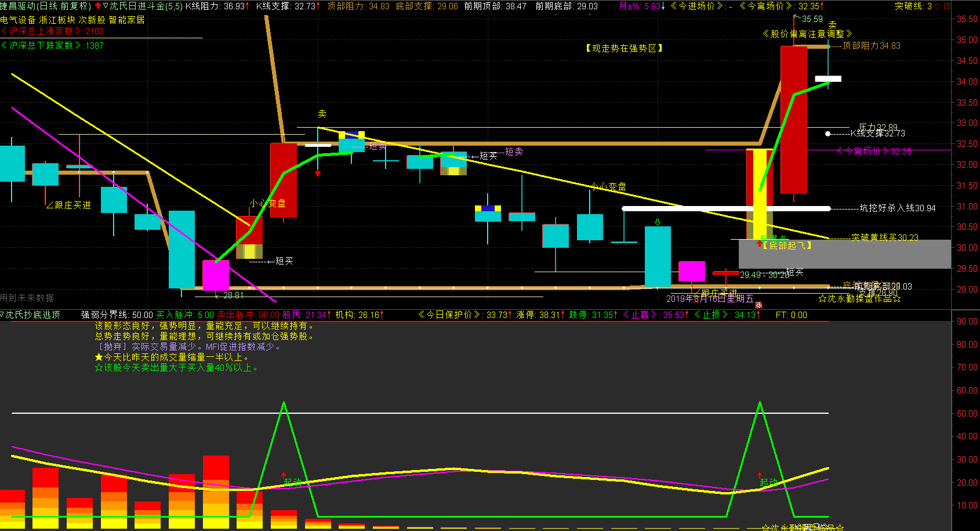980x531 pixels.
Task: Open the ▽ dropdown before 沈氏日进斗金
Action: click(106, 6)
